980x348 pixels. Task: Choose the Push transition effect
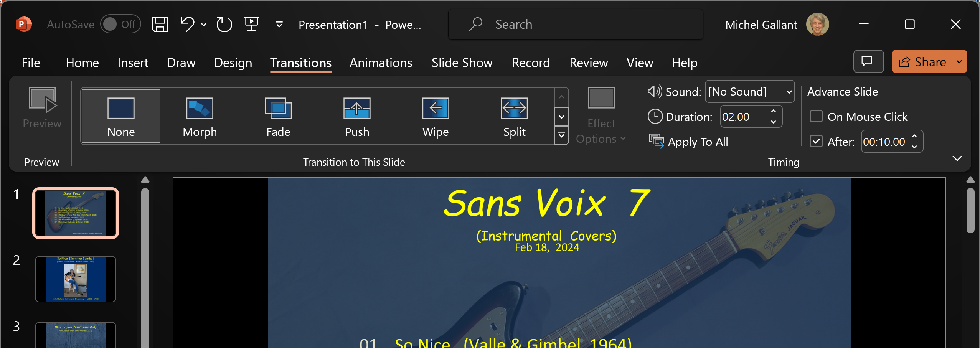coord(357,116)
